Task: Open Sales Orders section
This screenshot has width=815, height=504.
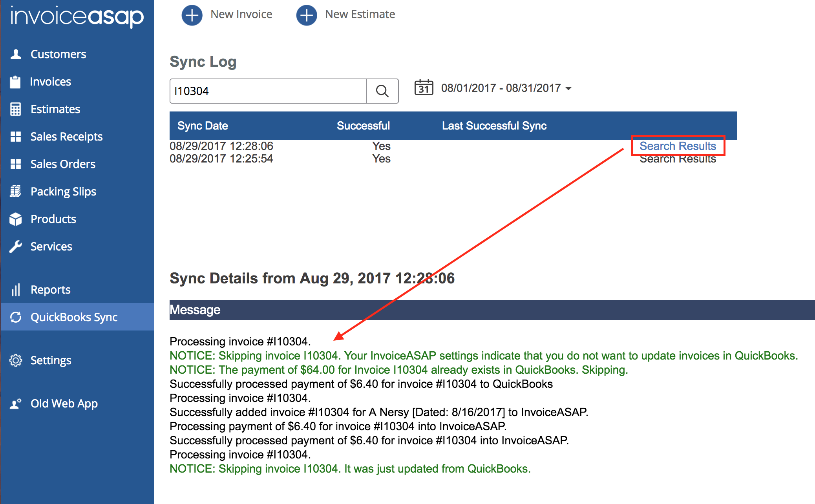Action: [63, 164]
